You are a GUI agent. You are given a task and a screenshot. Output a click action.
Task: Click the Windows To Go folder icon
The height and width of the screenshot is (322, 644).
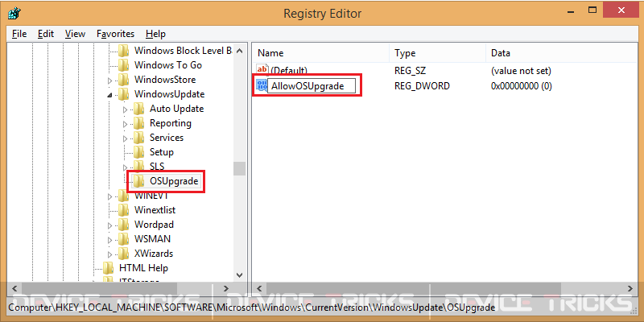point(123,65)
